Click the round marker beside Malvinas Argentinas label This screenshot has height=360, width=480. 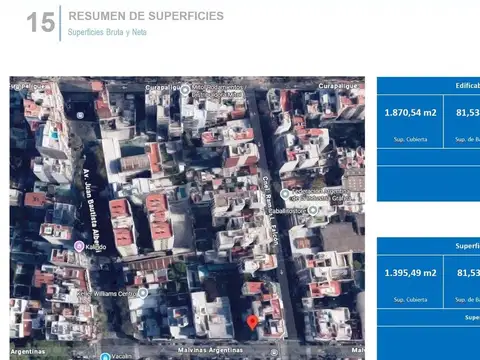point(274,352)
